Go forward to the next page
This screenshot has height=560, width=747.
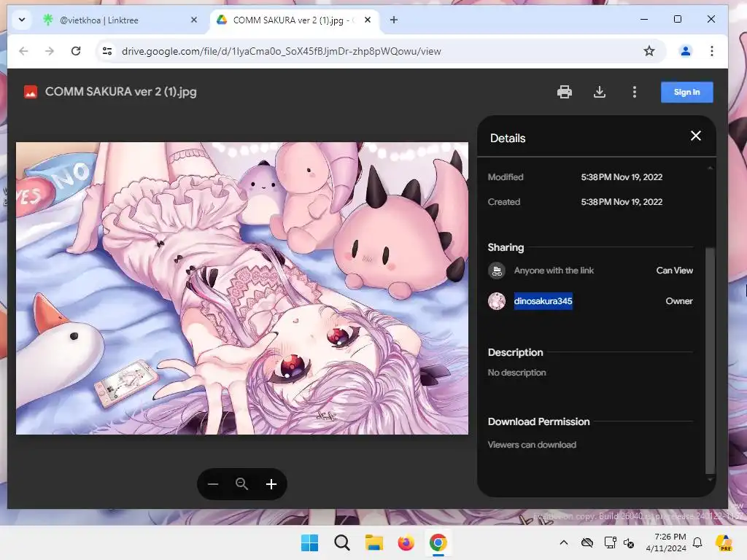point(50,51)
